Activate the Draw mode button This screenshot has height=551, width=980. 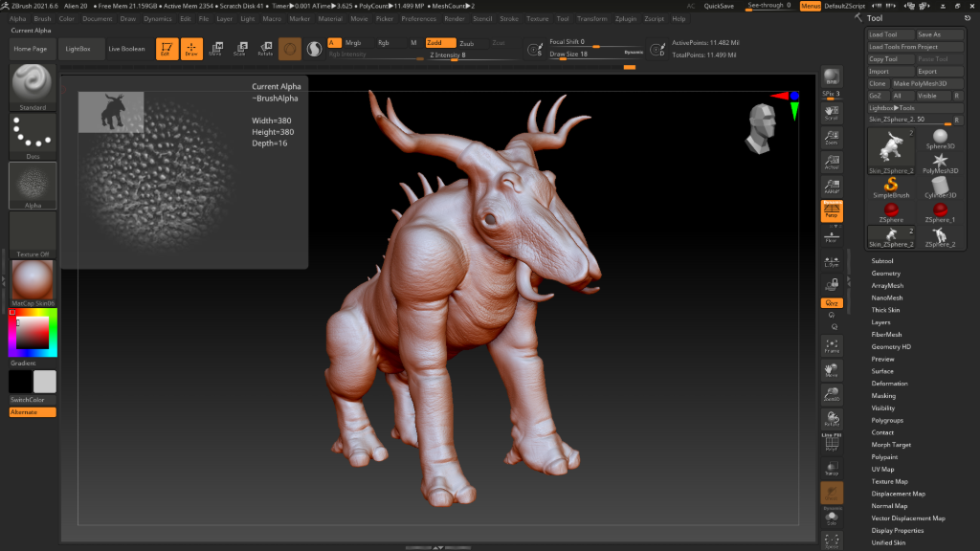(191, 49)
